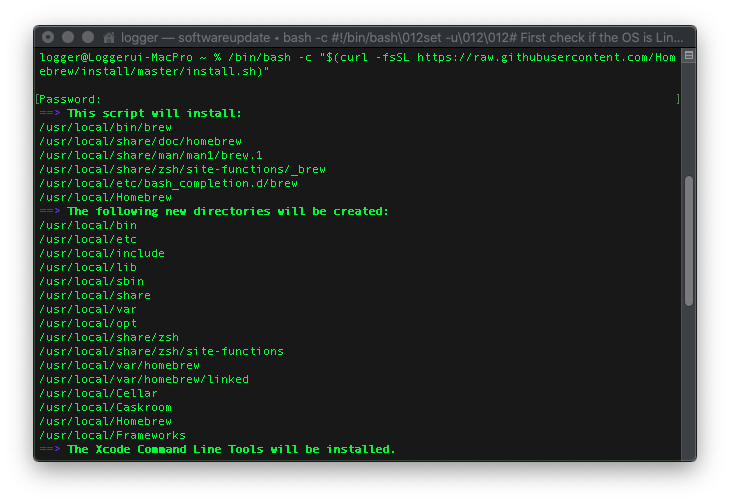This screenshot has height=503, width=730.
Task: Click the /usr/local/include line
Action: point(102,253)
